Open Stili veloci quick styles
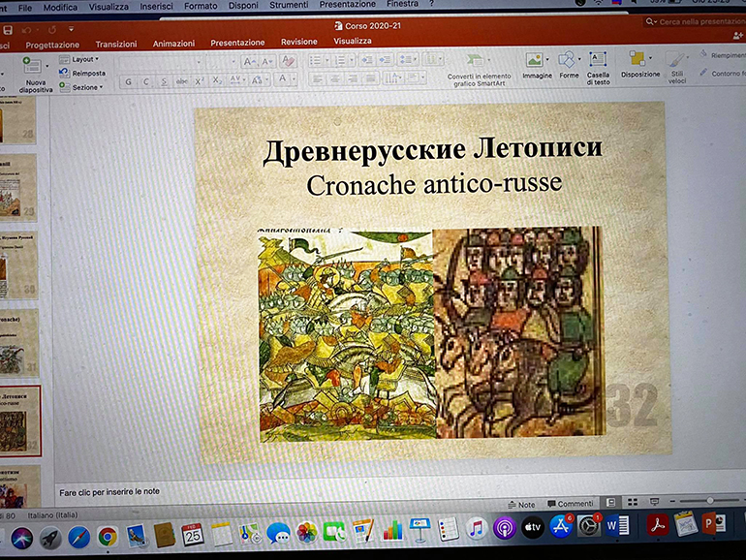 pyautogui.click(x=676, y=68)
